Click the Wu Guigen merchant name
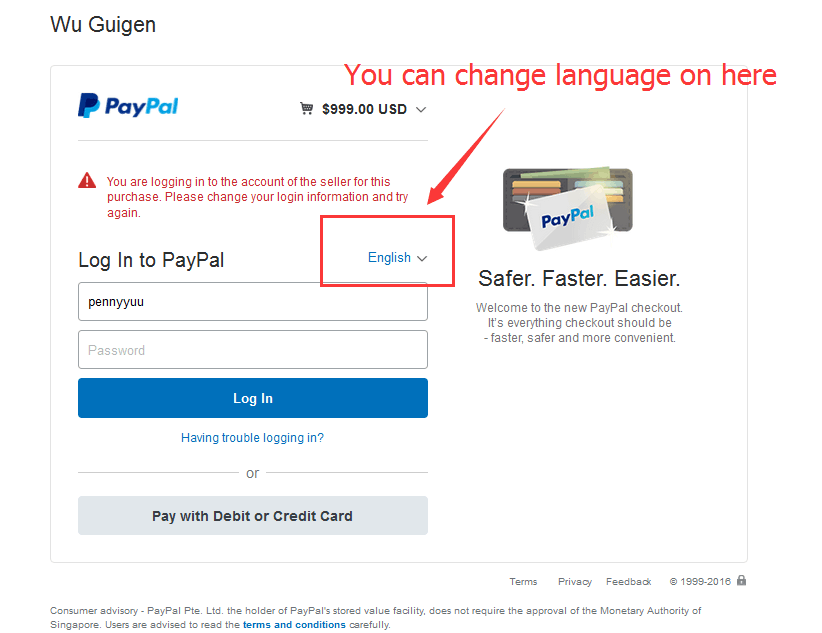Viewport: 822px width, 633px height. click(x=103, y=25)
